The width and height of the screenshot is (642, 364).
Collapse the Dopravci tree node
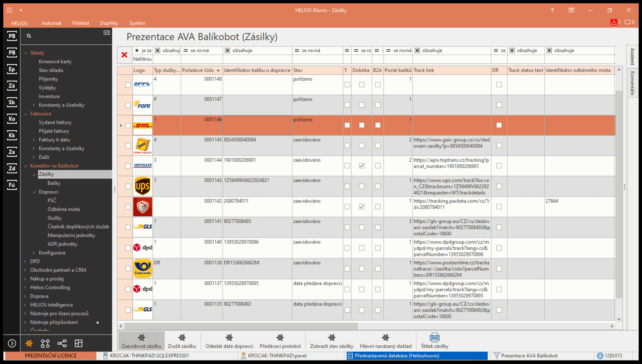34,192
